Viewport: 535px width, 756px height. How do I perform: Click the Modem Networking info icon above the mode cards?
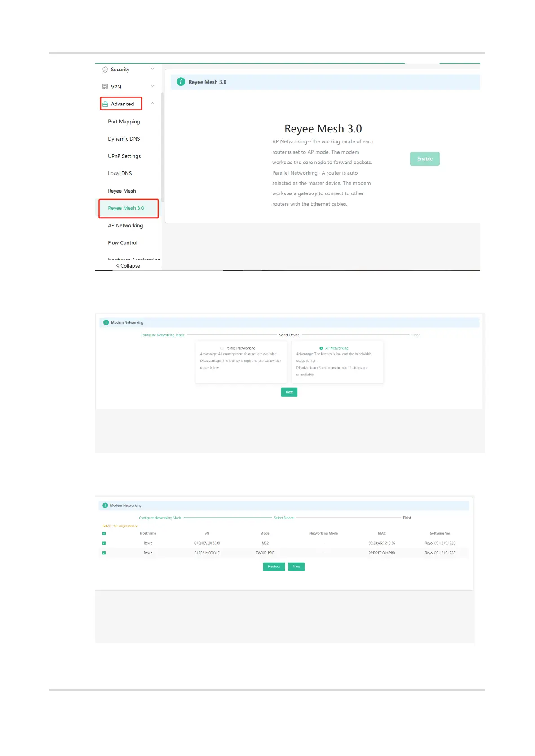(x=106, y=322)
